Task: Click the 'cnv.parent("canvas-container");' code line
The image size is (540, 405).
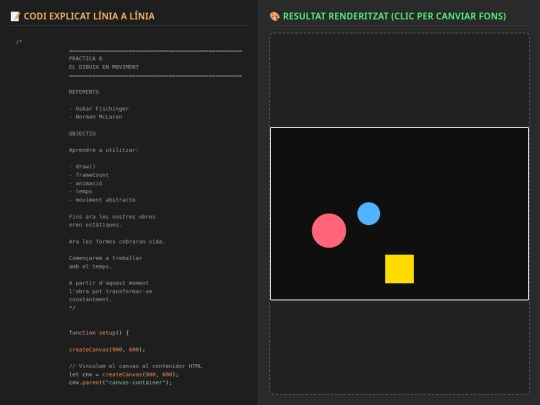Action: pyautogui.click(x=120, y=383)
